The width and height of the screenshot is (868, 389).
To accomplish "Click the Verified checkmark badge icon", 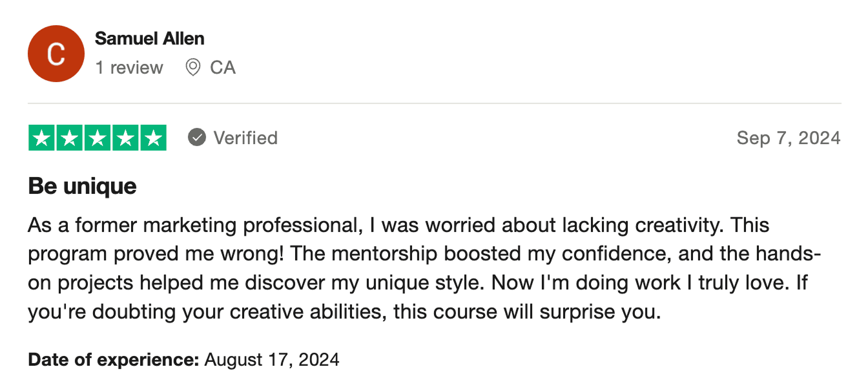I will coord(197,138).
